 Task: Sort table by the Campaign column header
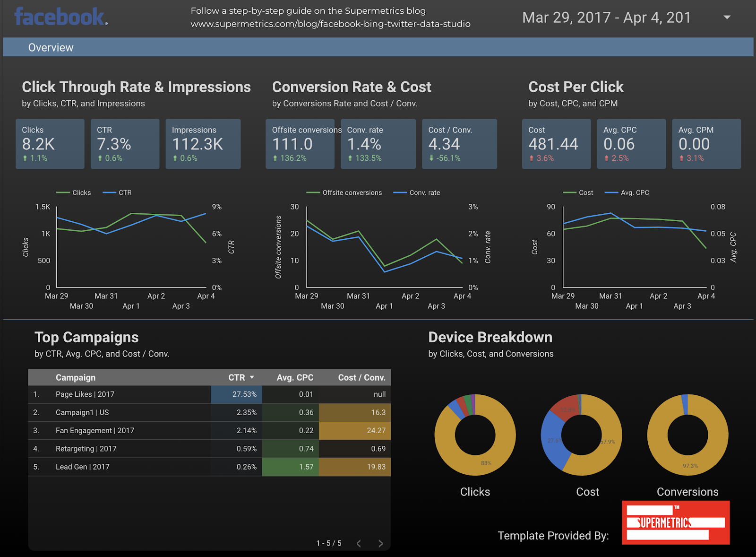(76, 377)
